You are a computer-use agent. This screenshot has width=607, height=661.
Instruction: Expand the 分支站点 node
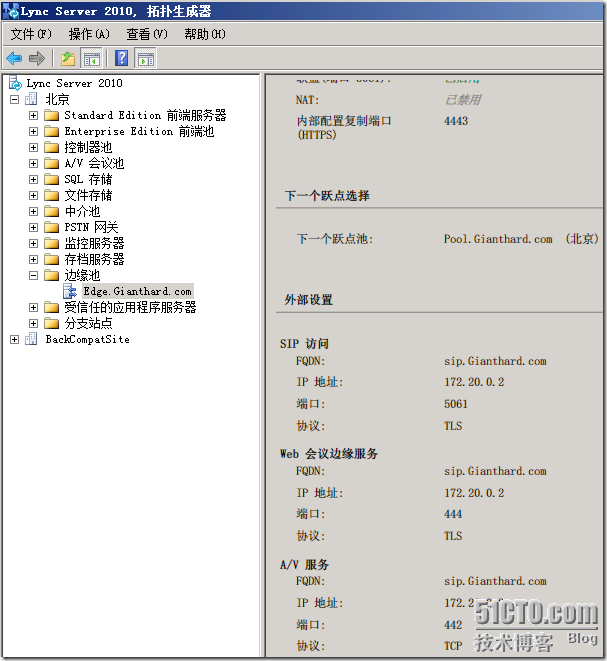[x=33, y=324]
